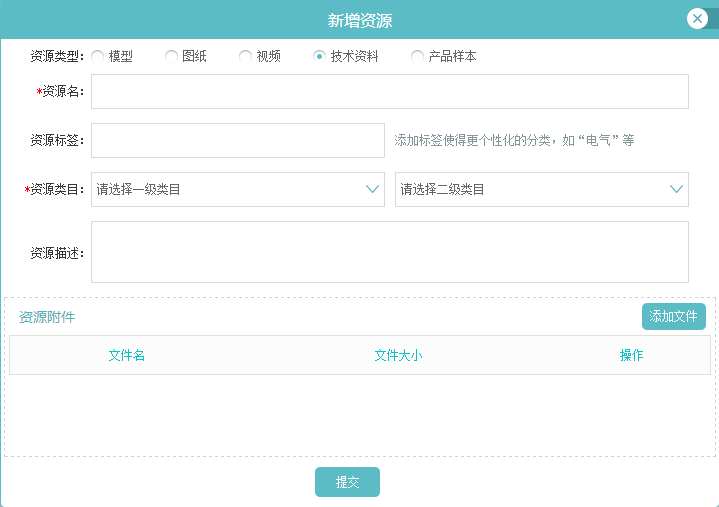Open the 请选择一级类目 dropdown
This screenshot has height=507, width=719.
point(238,189)
